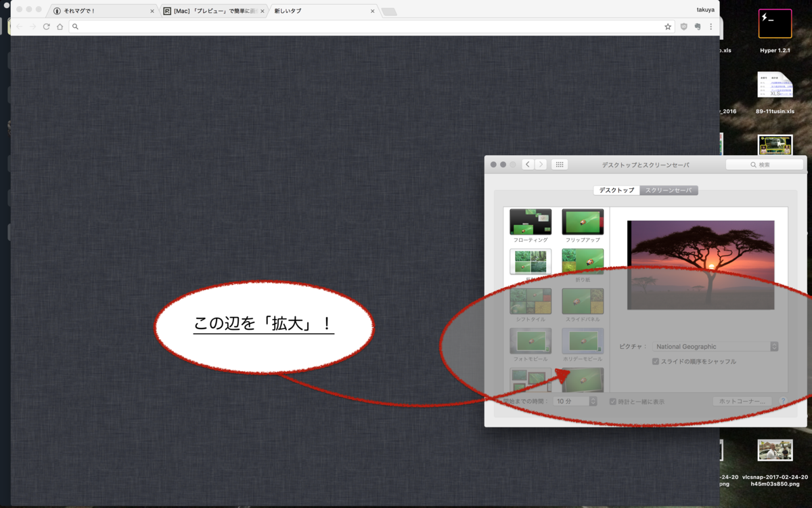
Task: Click the Chrome address bar
Action: point(373,26)
